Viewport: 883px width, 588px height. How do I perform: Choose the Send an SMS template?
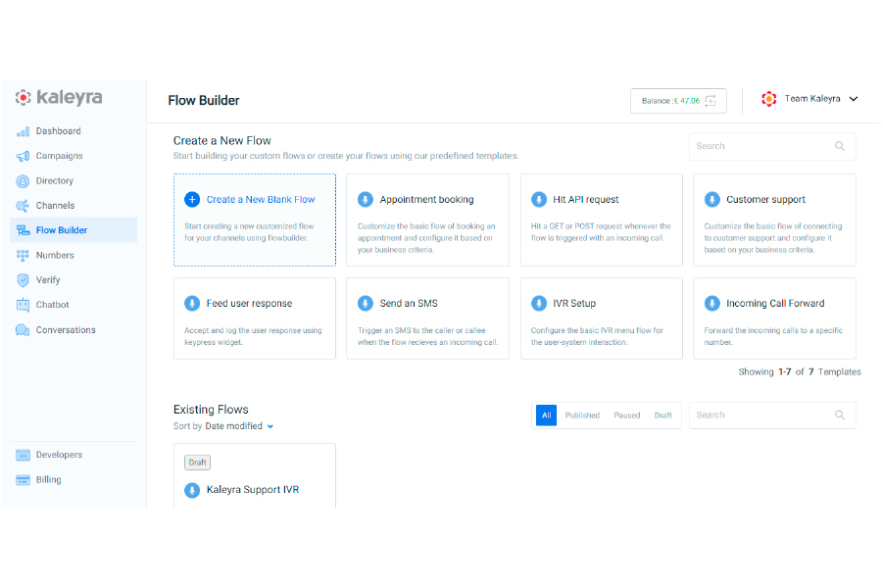pos(427,318)
